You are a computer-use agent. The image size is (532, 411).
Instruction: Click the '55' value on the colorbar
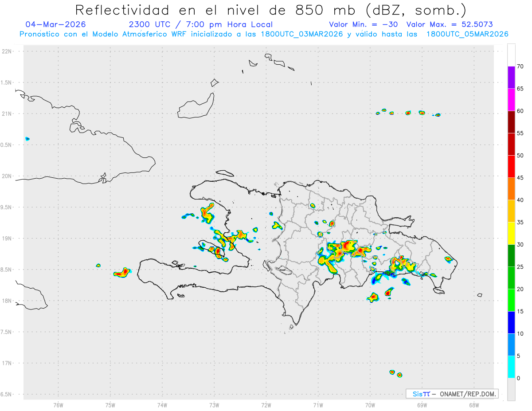(x=520, y=133)
